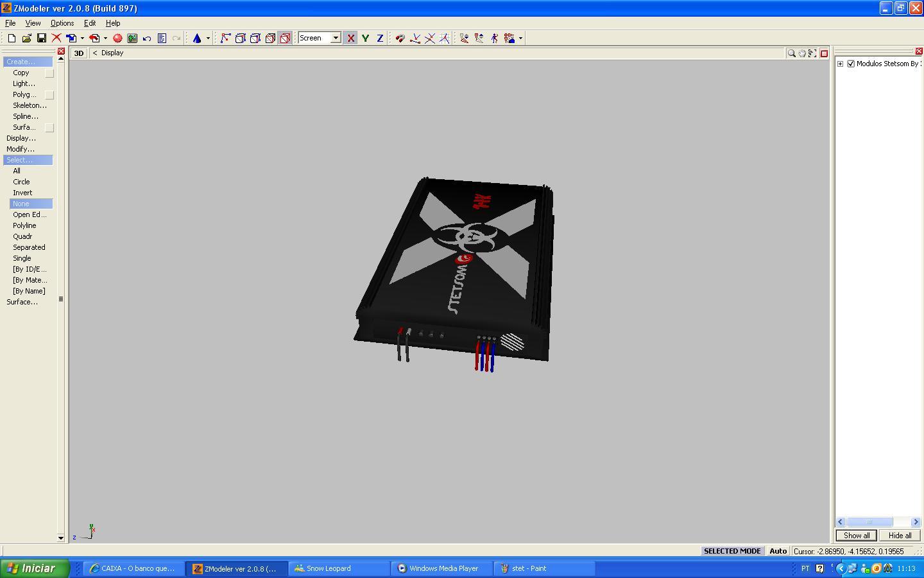Toggle the X axis lock
The width and height of the screenshot is (924, 578).
pyautogui.click(x=350, y=39)
